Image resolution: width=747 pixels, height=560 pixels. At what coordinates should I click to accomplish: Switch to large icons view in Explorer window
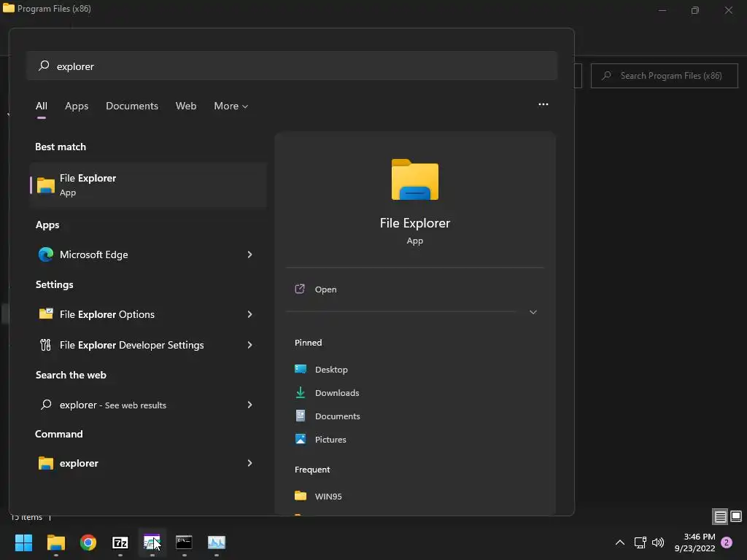[x=736, y=516]
